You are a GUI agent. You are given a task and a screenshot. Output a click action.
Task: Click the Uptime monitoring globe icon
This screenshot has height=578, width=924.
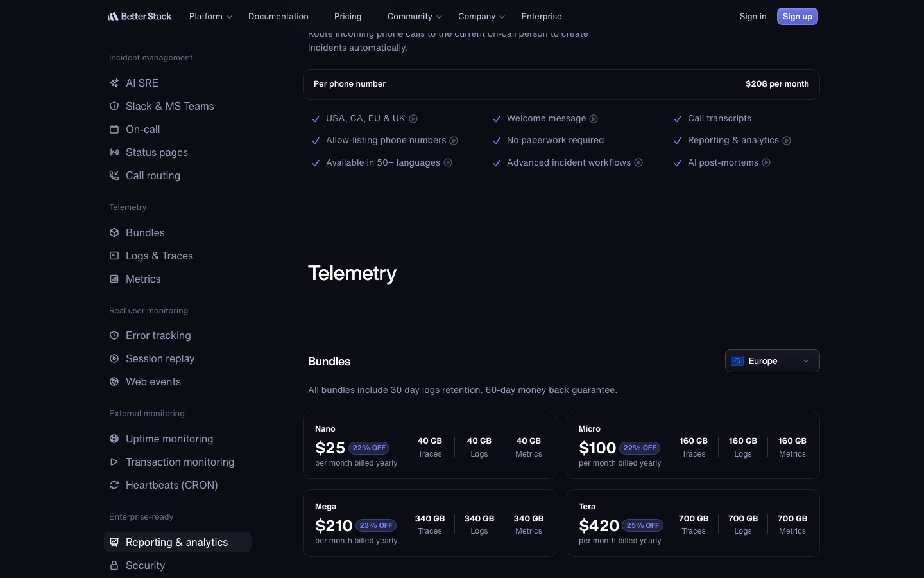[x=114, y=439]
